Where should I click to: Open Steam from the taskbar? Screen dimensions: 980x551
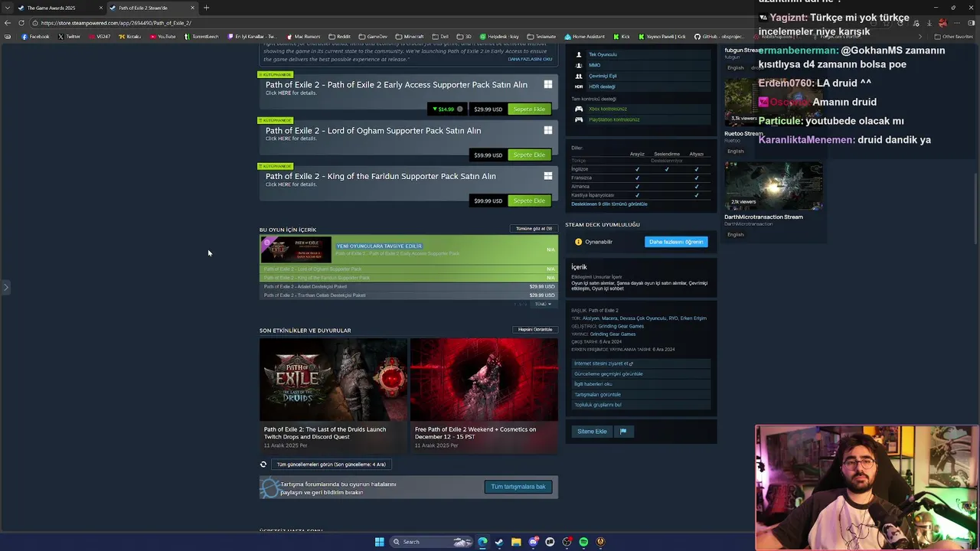click(x=499, y=542)
